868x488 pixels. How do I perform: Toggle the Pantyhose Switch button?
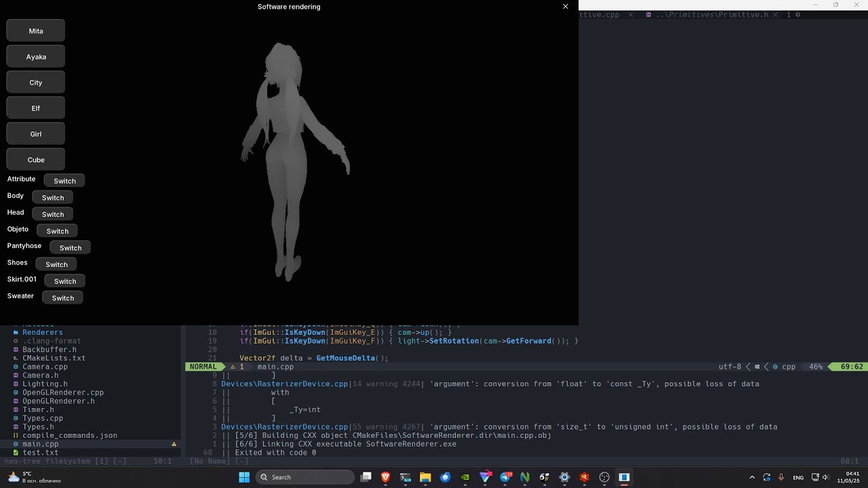pos(71,248)
